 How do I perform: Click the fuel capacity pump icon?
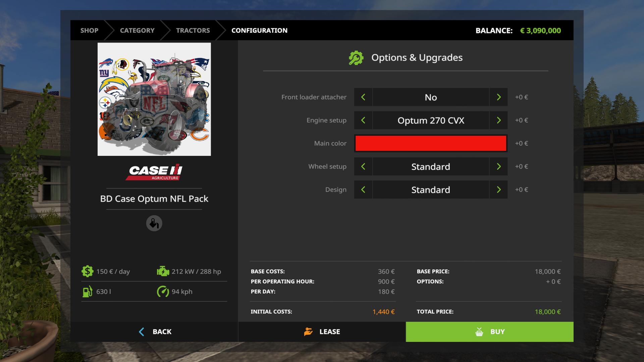[87, 292]
